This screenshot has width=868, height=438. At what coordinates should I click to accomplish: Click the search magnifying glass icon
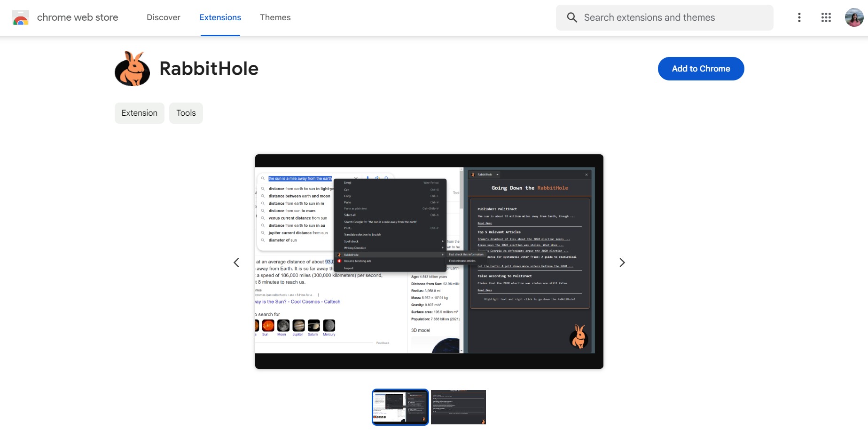click(x=572, y=17)
